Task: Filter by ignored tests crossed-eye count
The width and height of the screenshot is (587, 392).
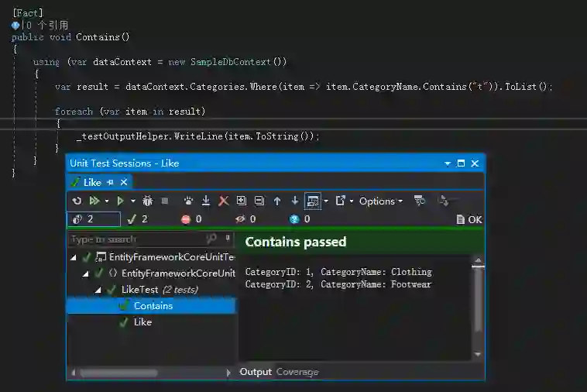Action: click(x=245, y=219)
